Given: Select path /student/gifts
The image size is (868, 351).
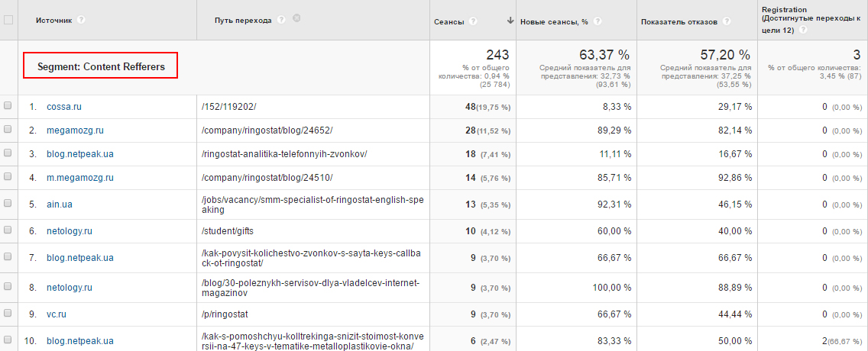Looking at the screenshot, I should 228,231.
